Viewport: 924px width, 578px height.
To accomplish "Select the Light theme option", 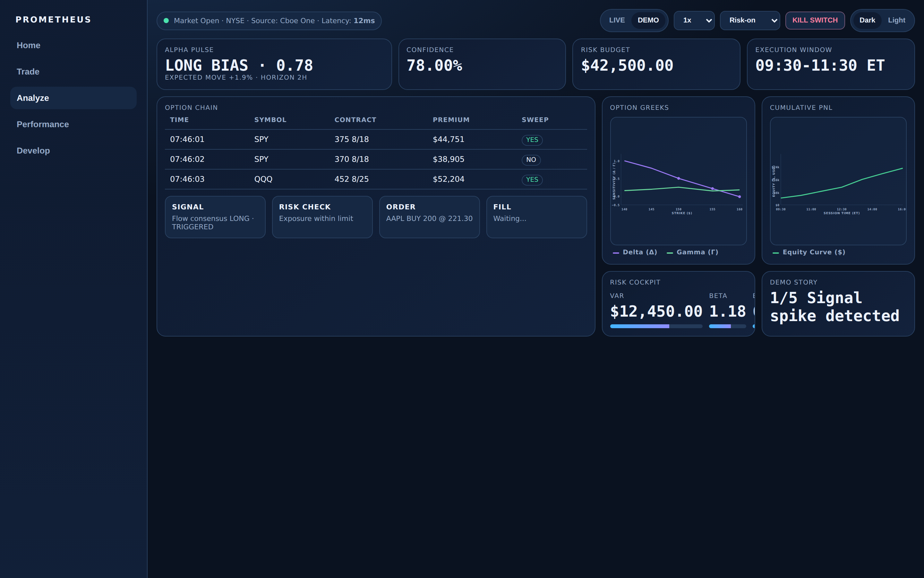I will [896, 20].
